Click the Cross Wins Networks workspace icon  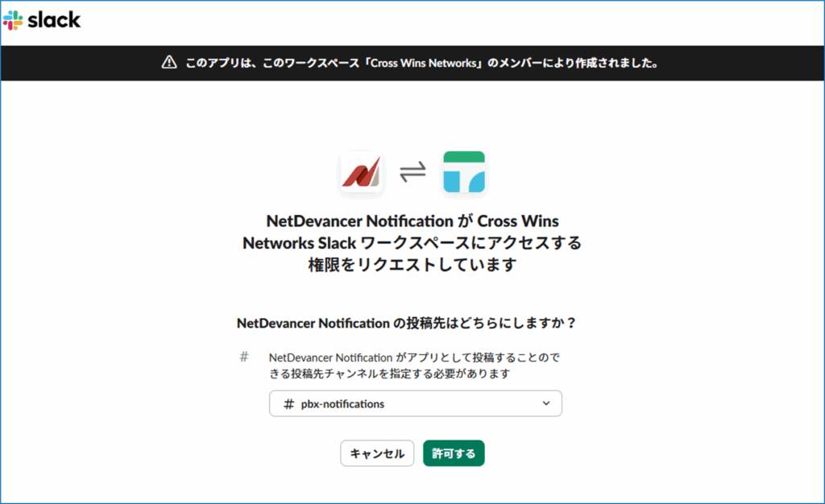pos(463,173)
